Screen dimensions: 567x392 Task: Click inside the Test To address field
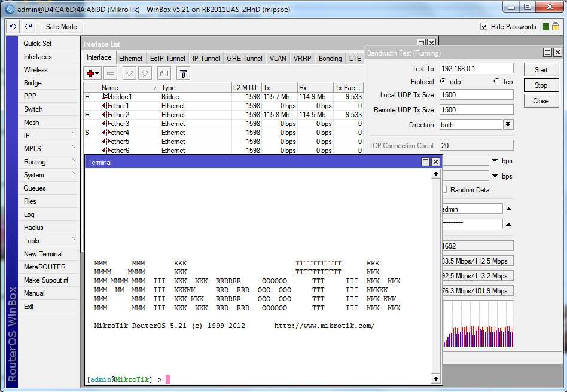coord(475,68)
